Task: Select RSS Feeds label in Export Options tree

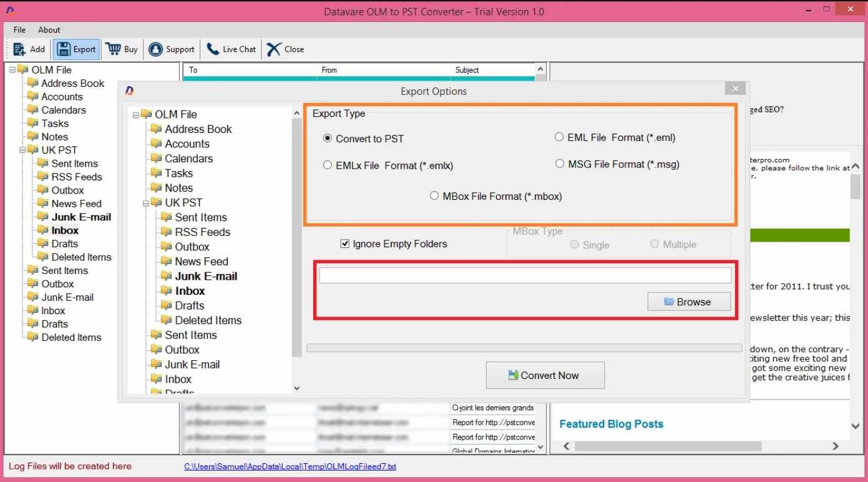Action: (202, 232)
